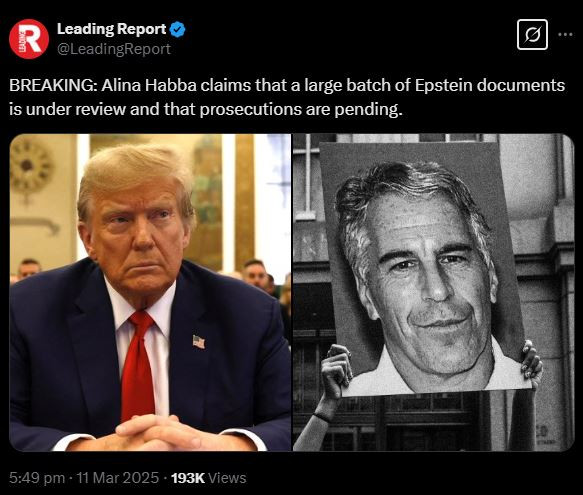The height and width of the screenshot is (495, 583).
Task: Open the right black-and-white poster photo
Action: coord(434,292)
